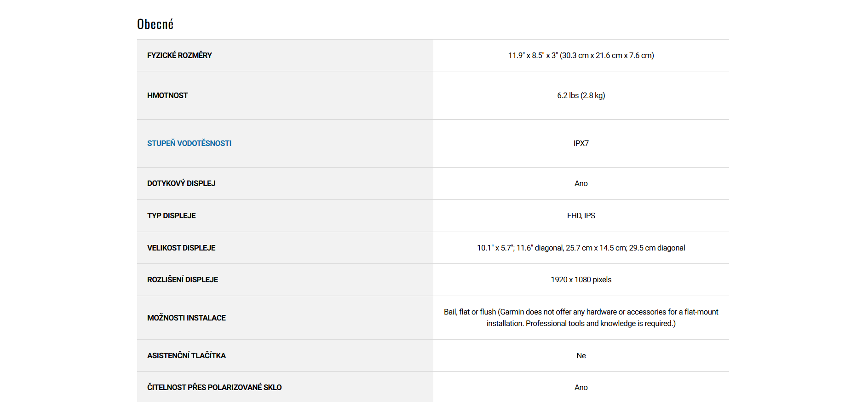Screen dimensions: 868x402
Task: Open the Stupeň vodotěsnosti link
Action: [x=189, y=143]
